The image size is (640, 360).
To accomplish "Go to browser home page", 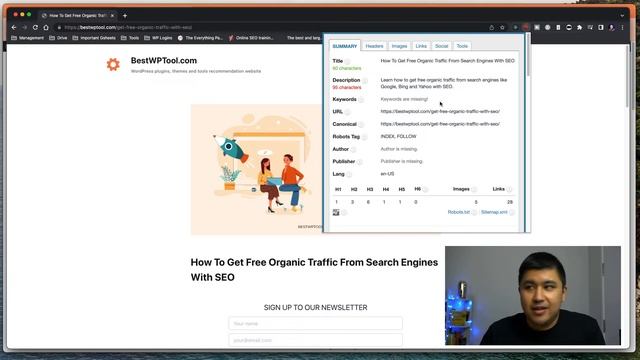I will click(46, 27).
